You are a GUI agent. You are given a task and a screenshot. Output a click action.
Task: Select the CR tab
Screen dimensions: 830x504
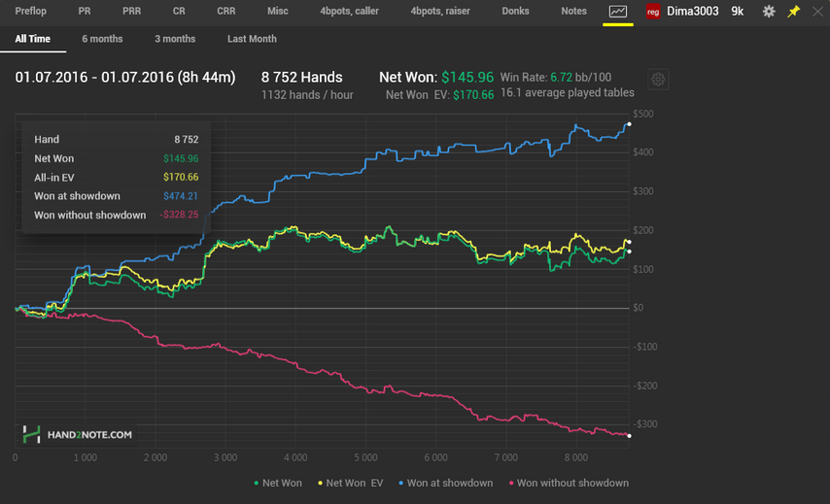click(179, 11)
